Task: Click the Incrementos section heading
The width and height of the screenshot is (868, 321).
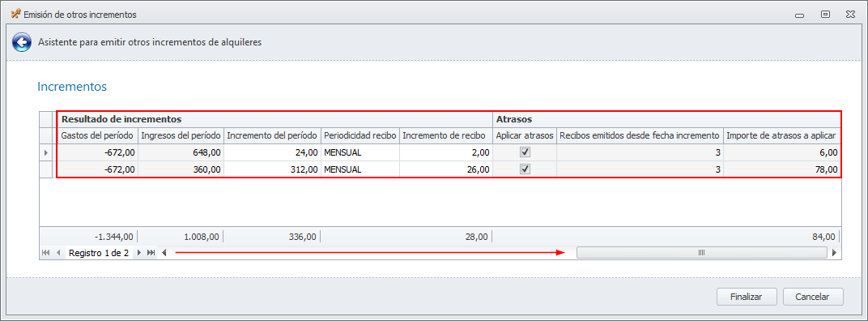Action: click(72, 87)
